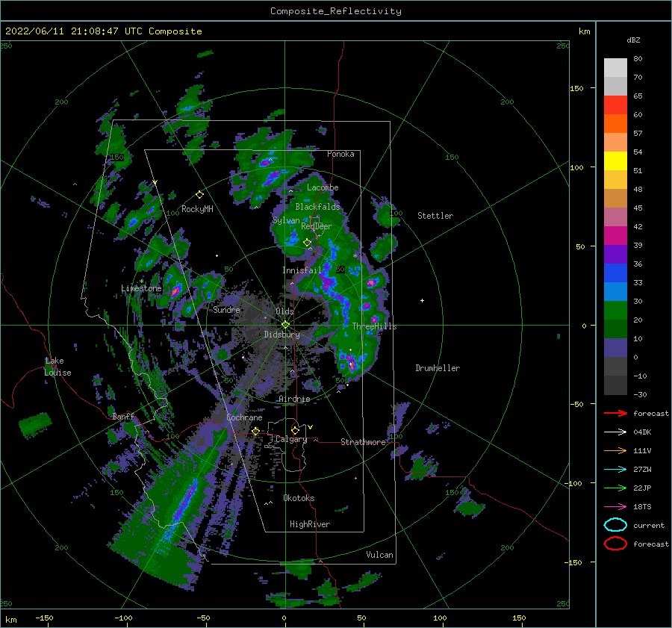
Task: Click the yellow diamond marker under RedDeer
Action: pyautogui.click(x=307, y=243)
